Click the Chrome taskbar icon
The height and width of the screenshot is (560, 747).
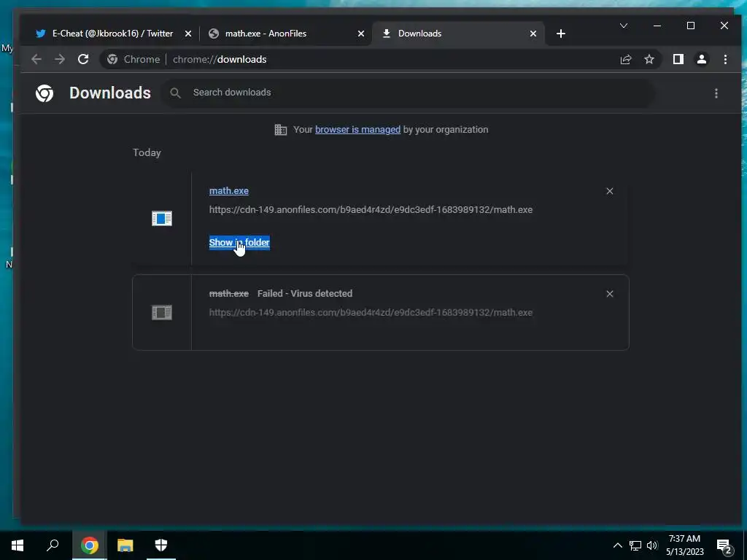tap(90, 545)
